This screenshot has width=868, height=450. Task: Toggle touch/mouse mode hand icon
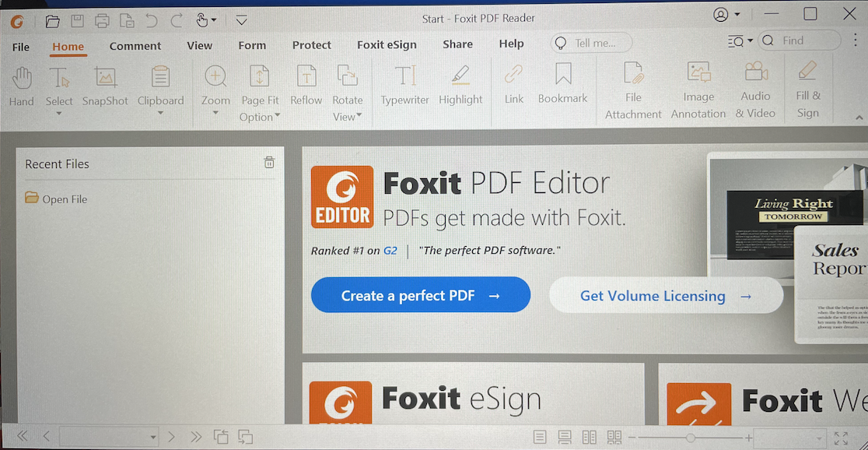[202, 20]
